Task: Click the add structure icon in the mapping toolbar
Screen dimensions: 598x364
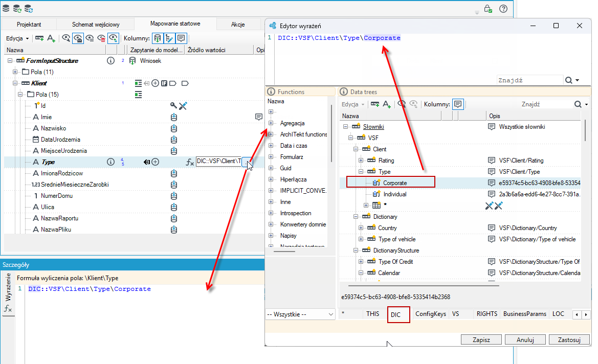Action: [39, 38]
